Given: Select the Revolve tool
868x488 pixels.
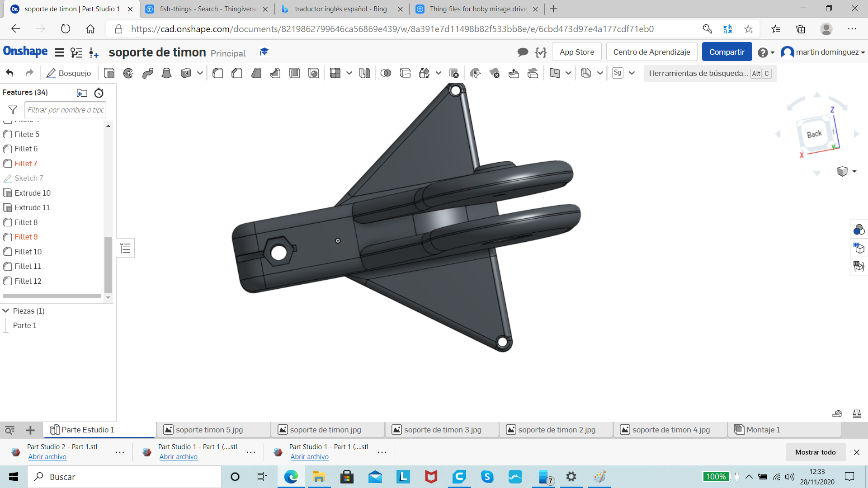Looking at the screenshot, I should pyautogui.click(x=128, y=73).
